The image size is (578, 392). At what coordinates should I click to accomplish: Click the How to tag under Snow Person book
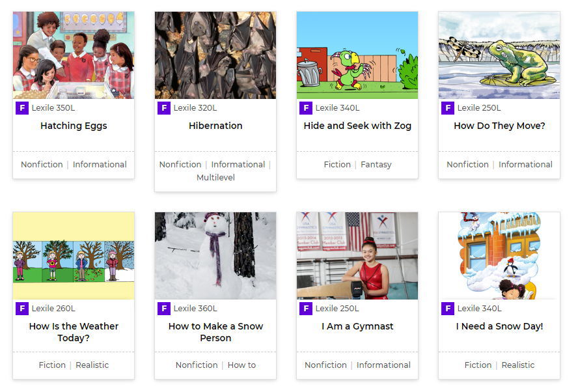(x=241, y=365)
